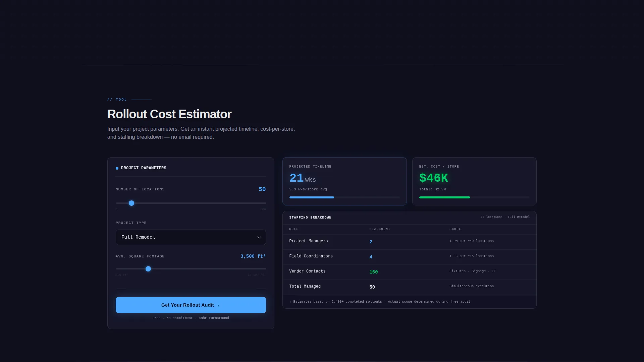Screen dimensions: 644x362
Task: Click the Staffing Breakdown header title
Action: [x=310, y=218]
